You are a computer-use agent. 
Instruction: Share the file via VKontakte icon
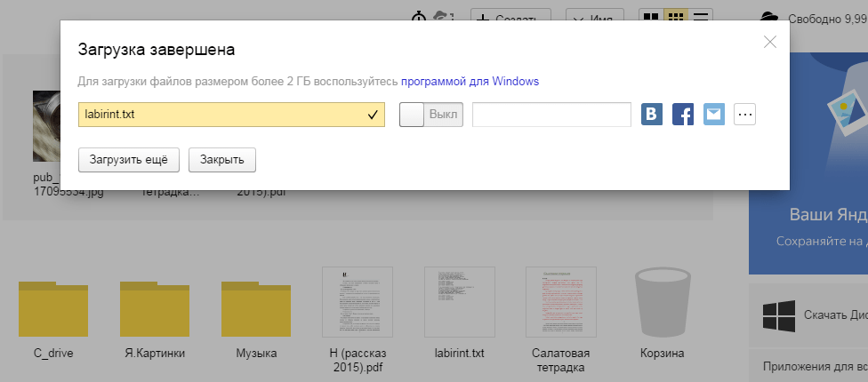pyautogui.click(x=653, y=115)
